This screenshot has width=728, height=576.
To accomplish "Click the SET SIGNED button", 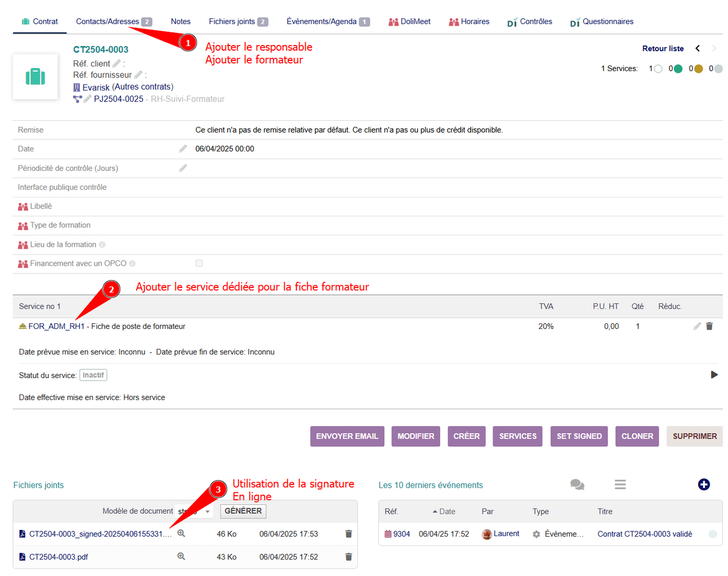I will pos(578,436).
